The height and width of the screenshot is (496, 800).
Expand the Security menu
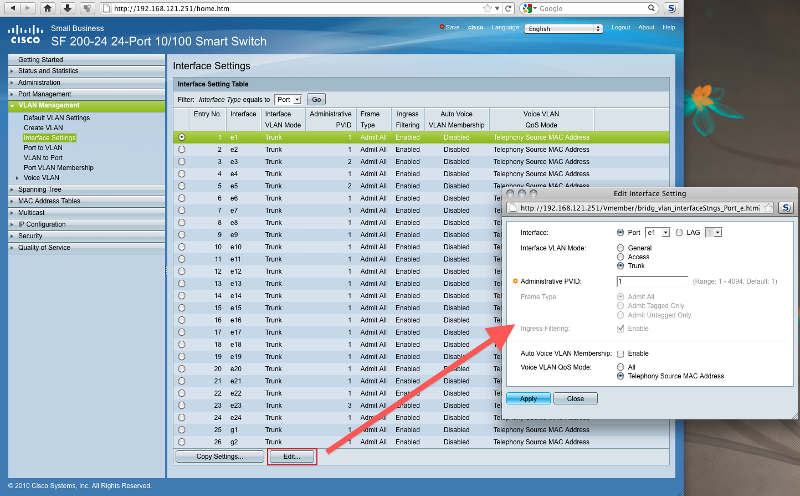coord(30,236)
